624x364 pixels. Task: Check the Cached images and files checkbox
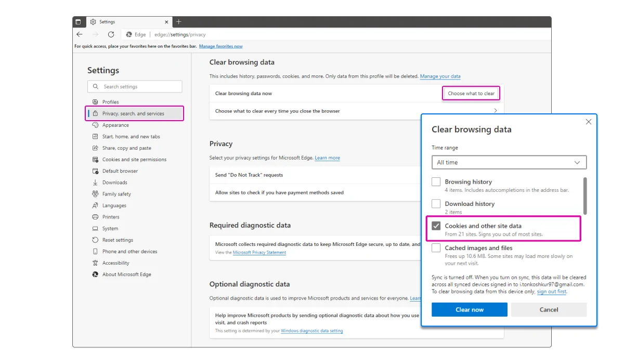point(436,248)
